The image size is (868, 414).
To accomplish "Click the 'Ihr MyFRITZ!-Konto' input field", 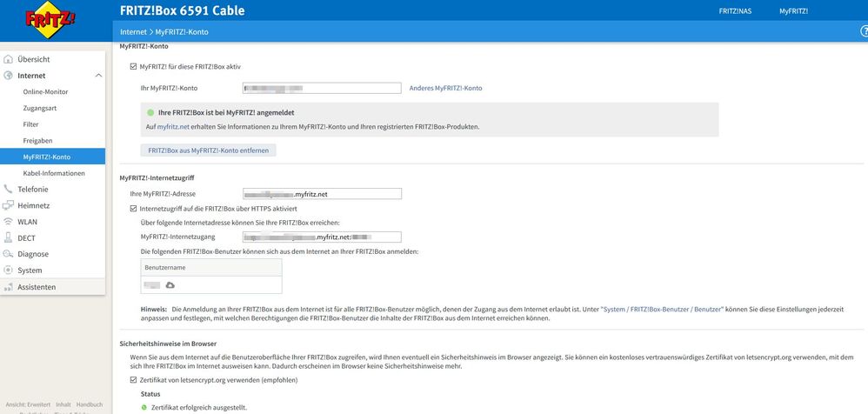I will [x=322, y=88].
